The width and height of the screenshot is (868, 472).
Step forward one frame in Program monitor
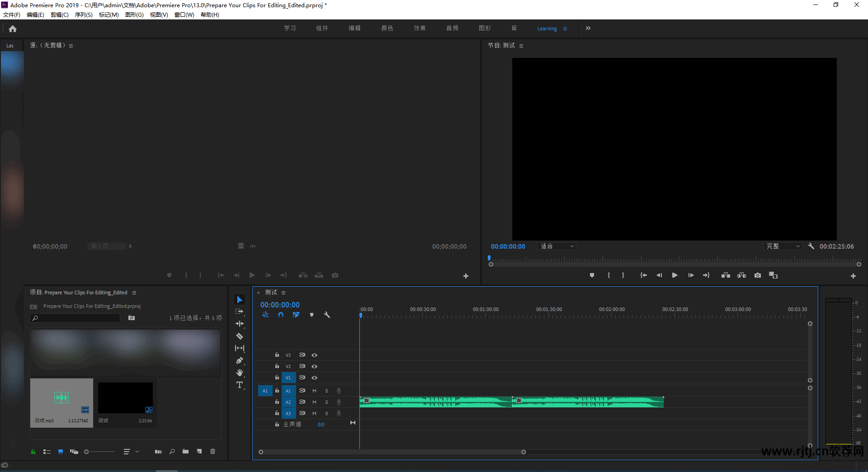(x=691, y=275)
